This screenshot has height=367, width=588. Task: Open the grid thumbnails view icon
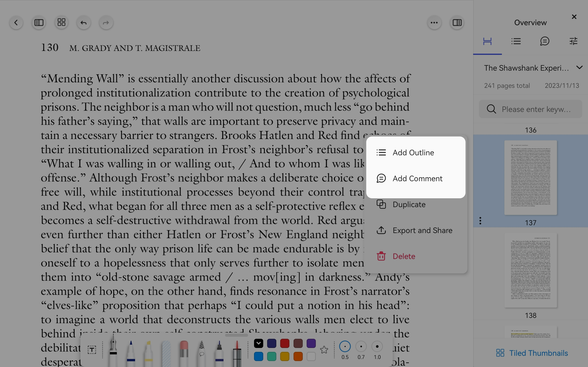pyautogui.click(x=61, y=23)
